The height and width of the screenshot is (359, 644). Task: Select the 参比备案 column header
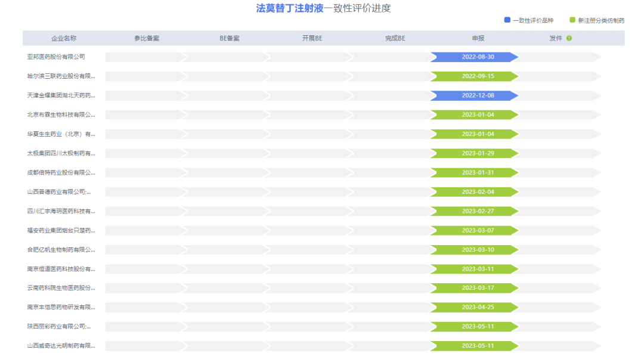pyautogui.click(x=147, y=39)
